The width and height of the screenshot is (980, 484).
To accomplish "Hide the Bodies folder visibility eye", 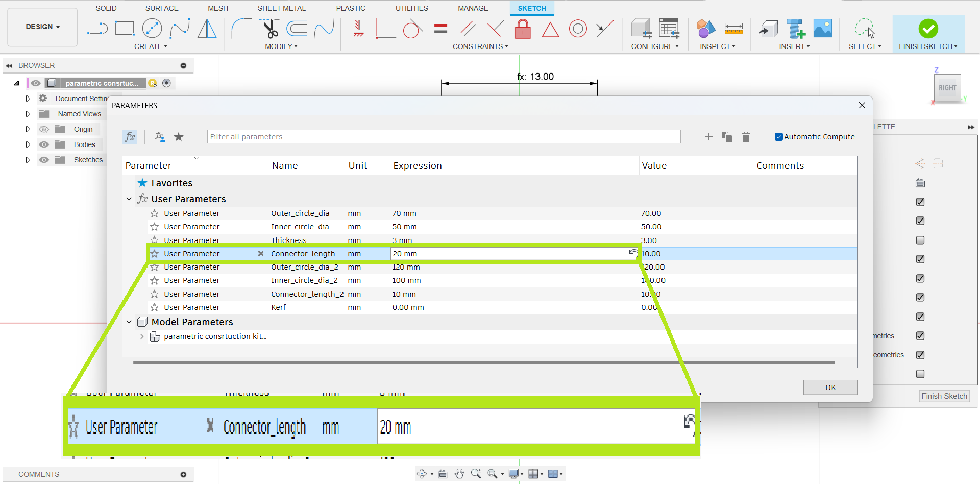I will coord(44,144).
